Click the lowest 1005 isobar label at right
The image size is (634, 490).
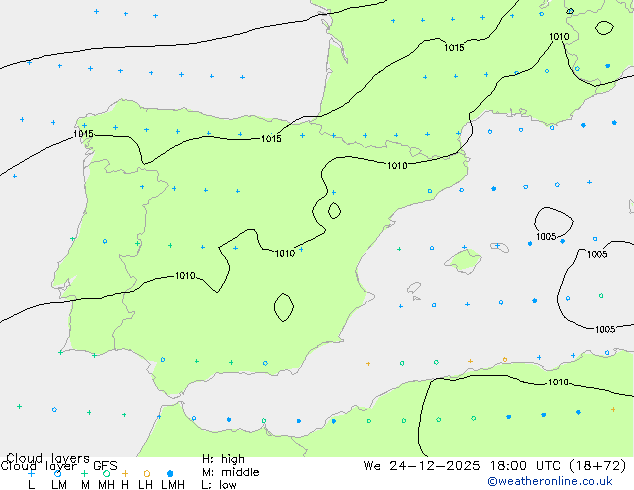[x=605, y=329]
